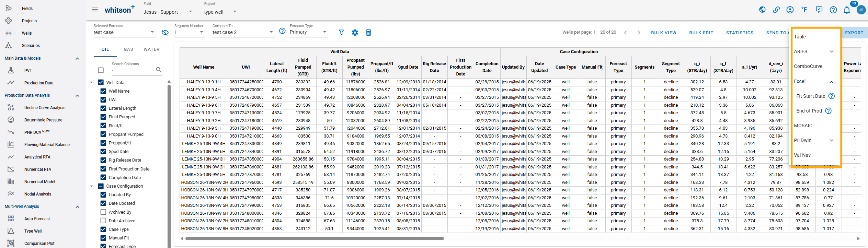Open Wells in the sidebar
This screenshot has height=248, width=868.
(x=27, y=33)
